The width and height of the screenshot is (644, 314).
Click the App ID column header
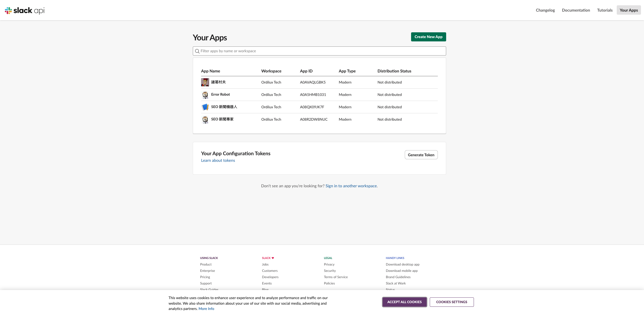click(306, 71)
